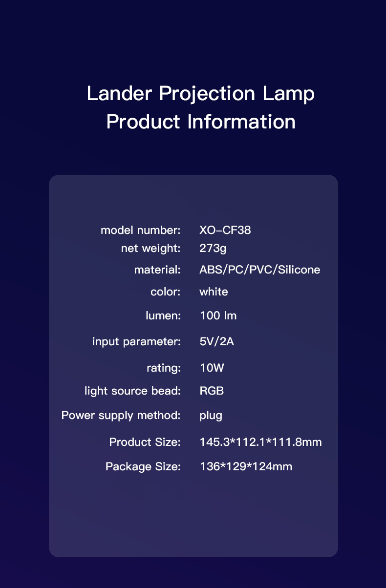Click the ABS/PC/PVC/Silicone material value

260,270
